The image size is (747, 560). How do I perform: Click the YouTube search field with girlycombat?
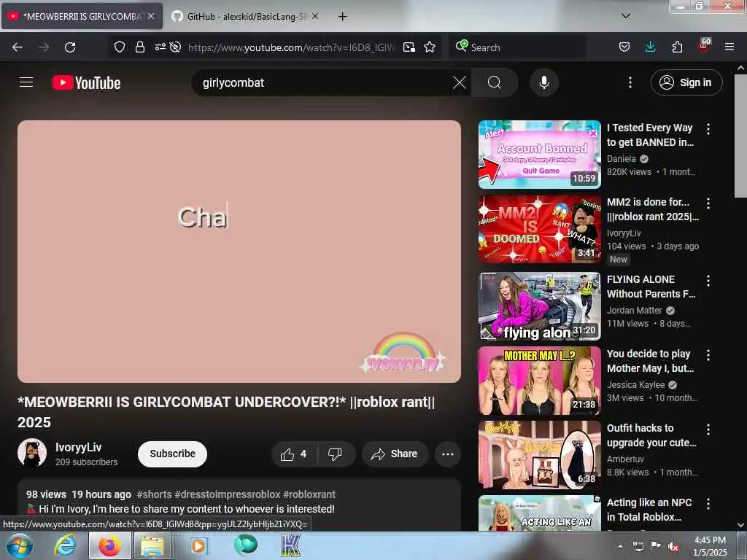click(x=324, y=82)
